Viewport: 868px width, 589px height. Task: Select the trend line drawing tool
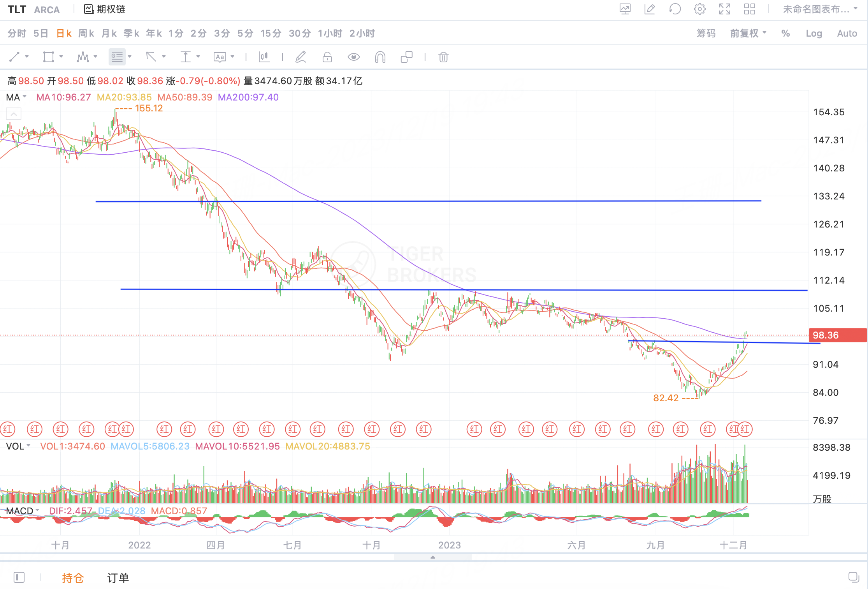coord(14,57)
